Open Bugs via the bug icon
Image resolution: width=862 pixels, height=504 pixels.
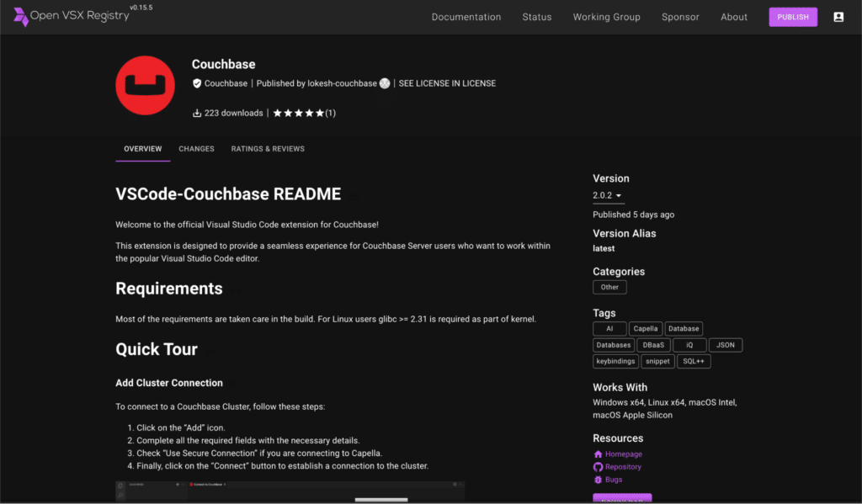598,480
